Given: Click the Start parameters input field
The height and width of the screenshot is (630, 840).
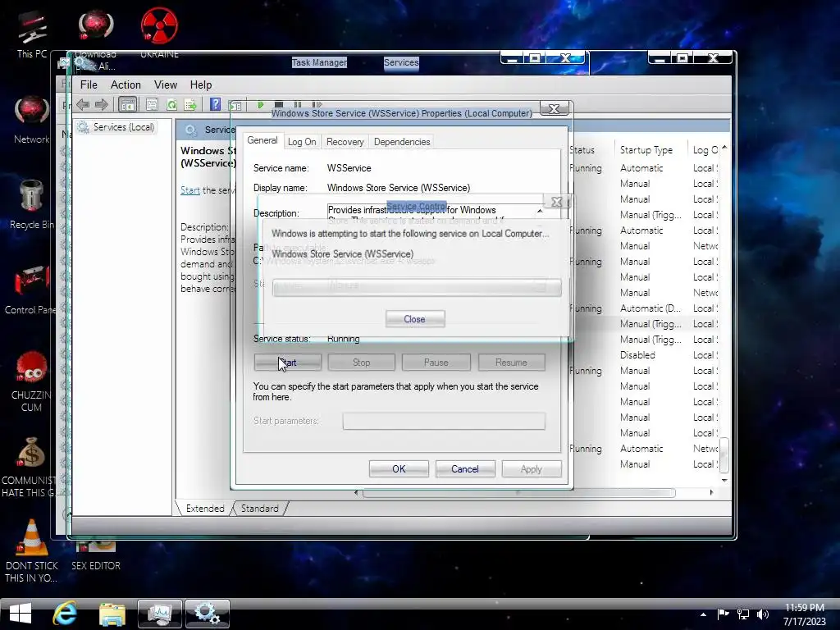Looking at the screenshot, I should [444, 421].
